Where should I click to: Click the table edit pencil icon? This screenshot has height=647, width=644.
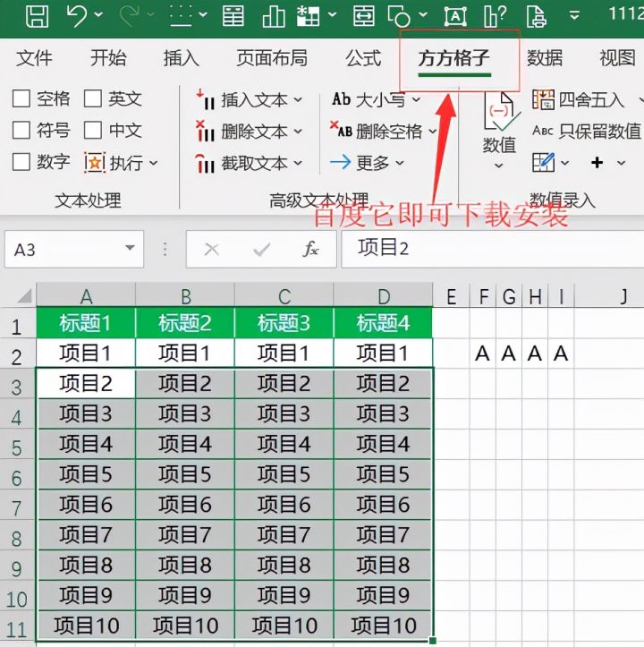coord(543,162)
